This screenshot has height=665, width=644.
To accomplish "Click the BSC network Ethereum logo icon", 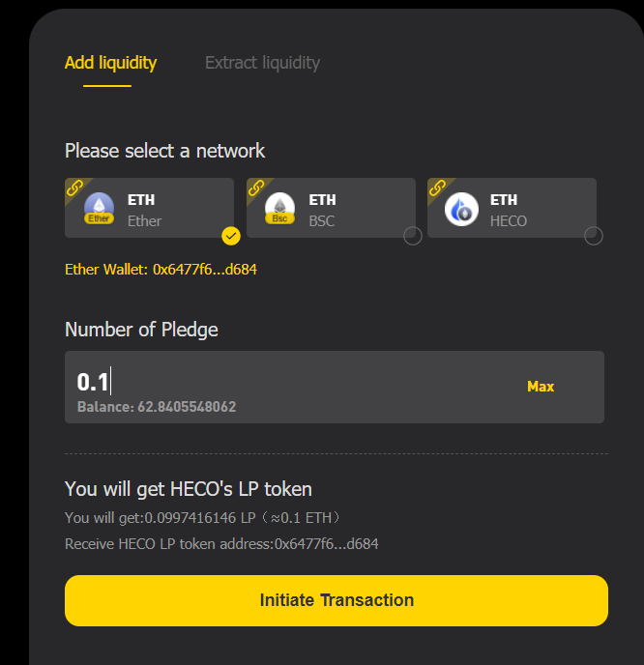I will (280, 208).
